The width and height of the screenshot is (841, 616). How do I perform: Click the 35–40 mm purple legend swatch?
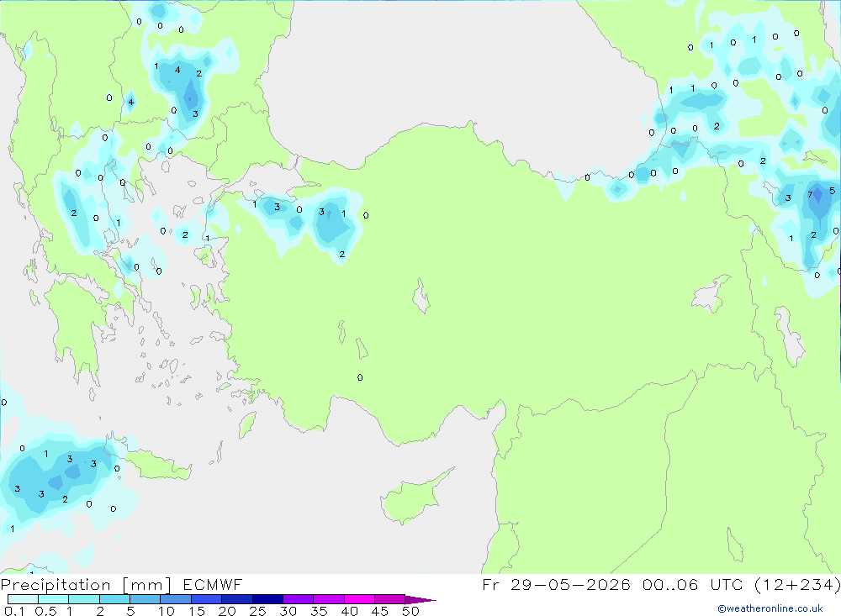click(328, 599)
